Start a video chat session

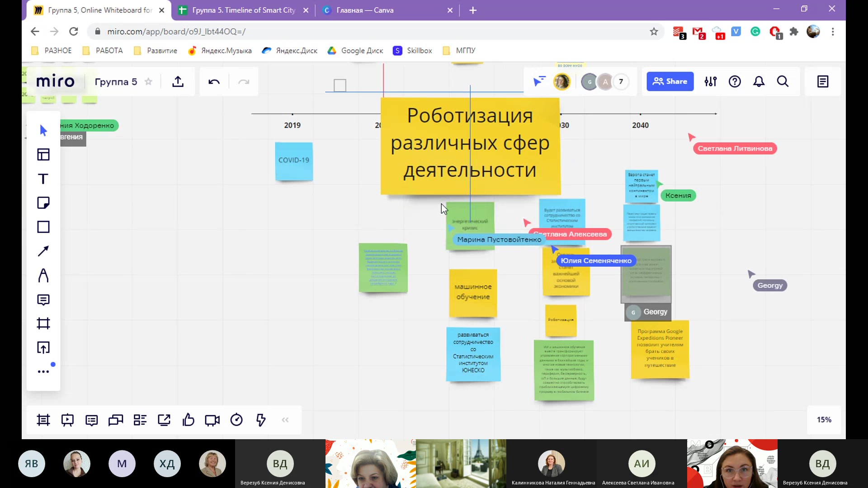tap(212, 420)
